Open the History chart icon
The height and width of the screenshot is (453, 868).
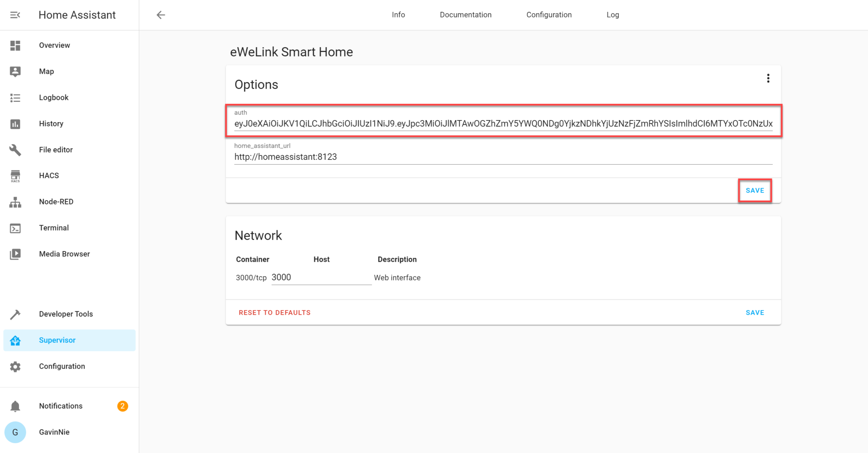click(x=15, y=123)
